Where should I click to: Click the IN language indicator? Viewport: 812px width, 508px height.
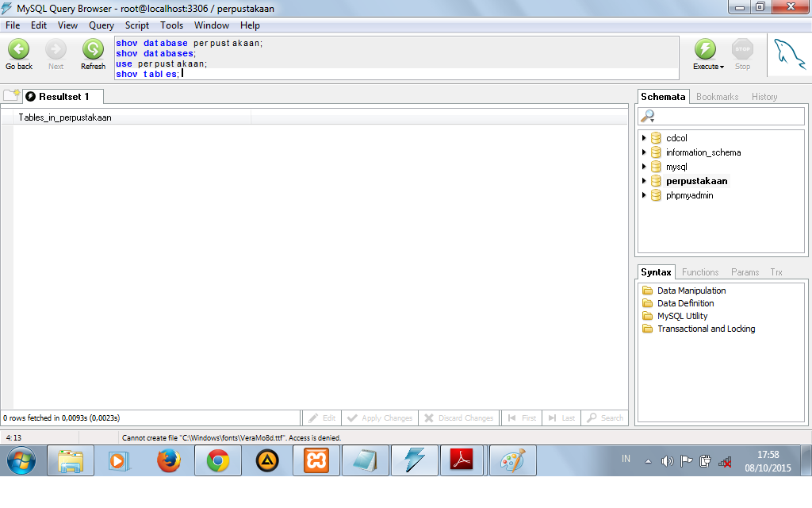(x=626, y=459)
